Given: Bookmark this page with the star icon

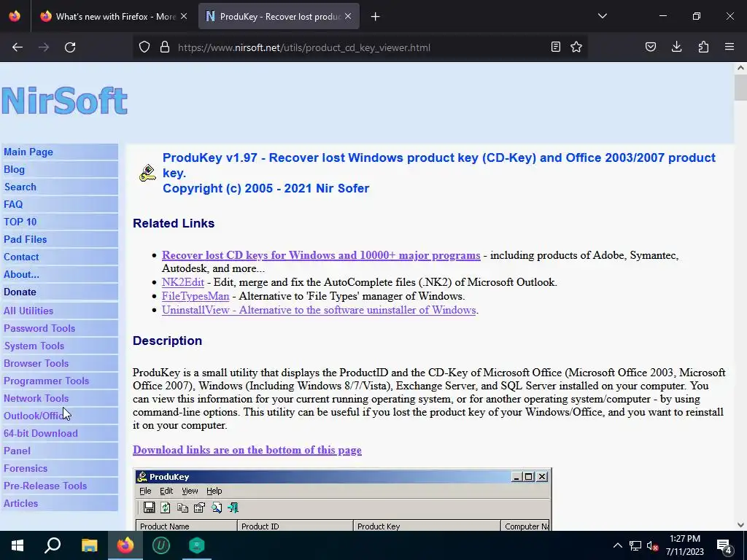Looking at the screenshot, I should (x=576, y=47).
